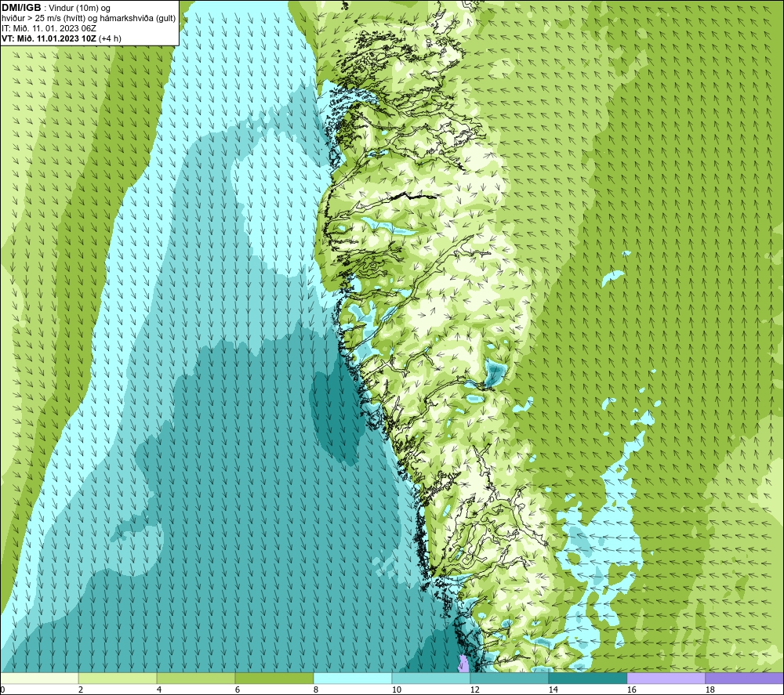The image size is (784, 695).
Task: Click the legend scale label '2'
Action: 81,690
